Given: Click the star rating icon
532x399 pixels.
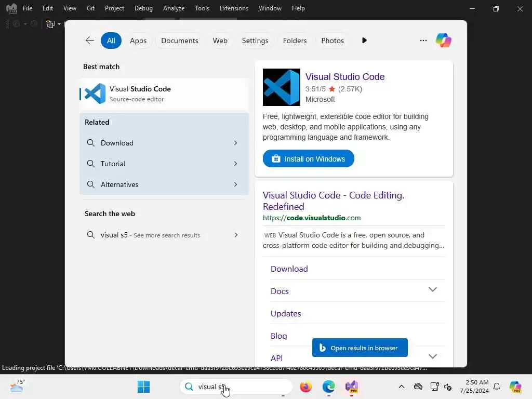Looking at the screenshot, I should pyautogui.click(x=332, y=89).
